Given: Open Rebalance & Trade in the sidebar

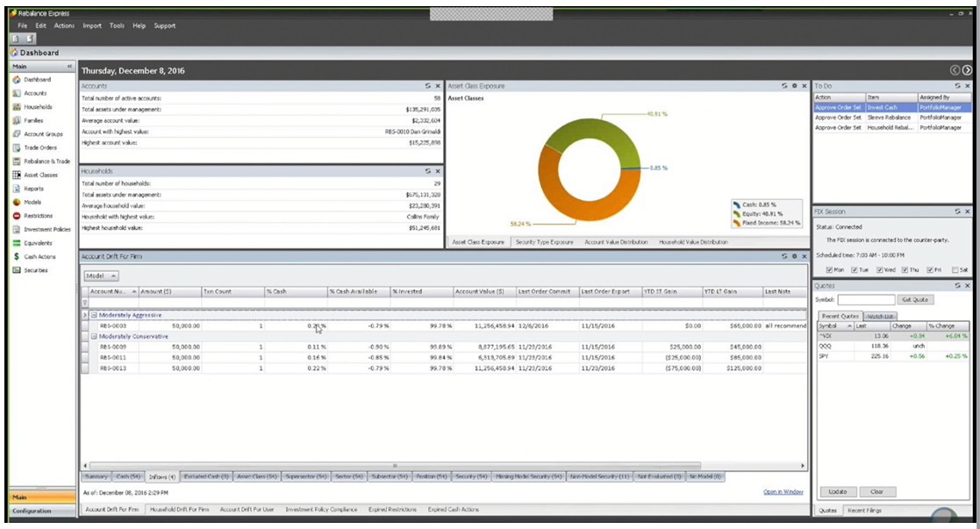Looking at the screenshot, I should point(46,161).
